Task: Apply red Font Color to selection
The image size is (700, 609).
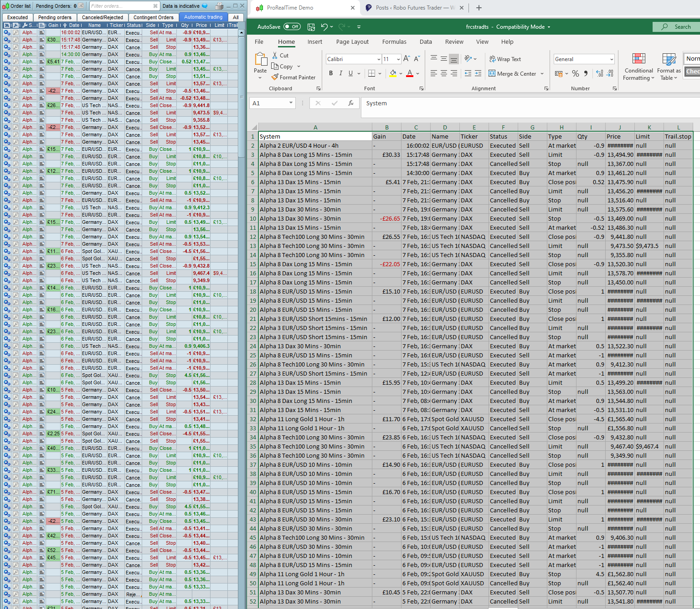Action: [x=410, y=73]
